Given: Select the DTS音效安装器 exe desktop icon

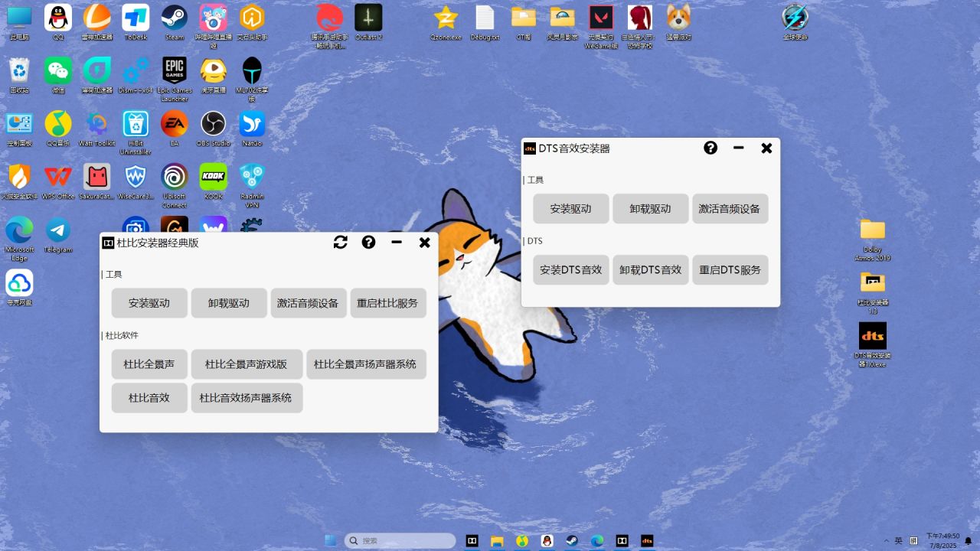Looking at the screenshot, I should tap(873, 344).
